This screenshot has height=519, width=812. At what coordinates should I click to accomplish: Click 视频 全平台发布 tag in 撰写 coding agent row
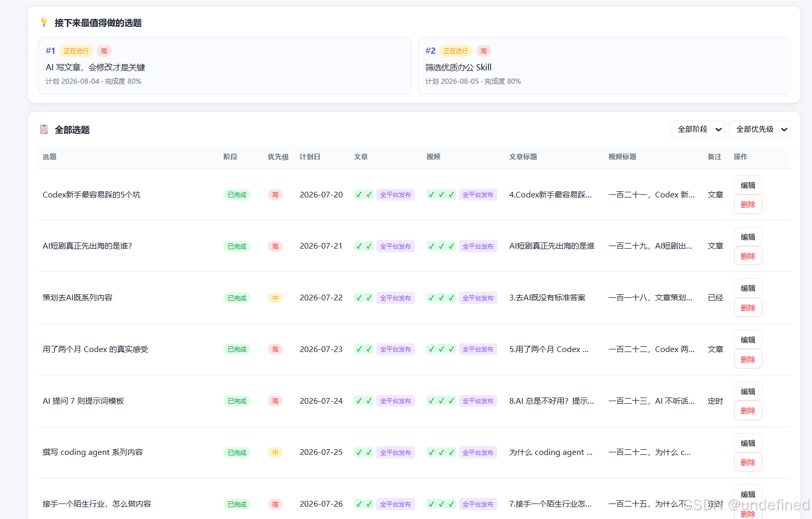478,452
